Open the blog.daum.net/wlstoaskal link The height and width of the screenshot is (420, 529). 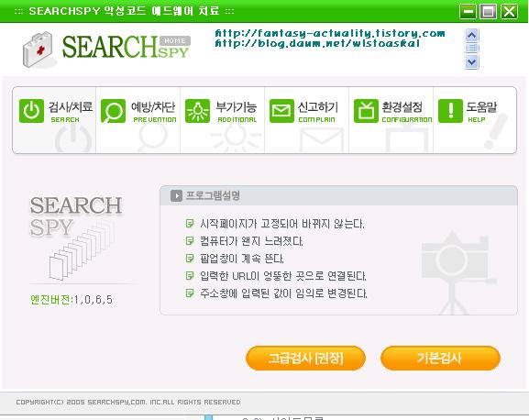point(317,43)
